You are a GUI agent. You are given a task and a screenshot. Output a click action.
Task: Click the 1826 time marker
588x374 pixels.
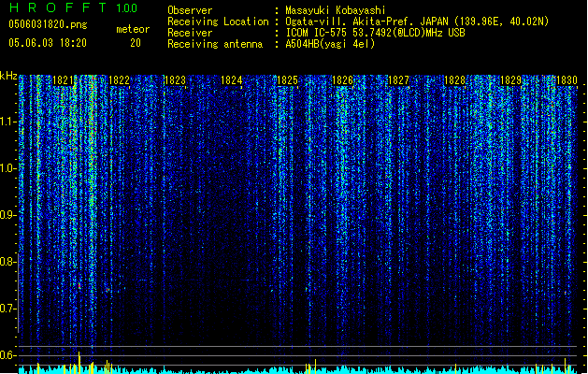tap(343, 80)
